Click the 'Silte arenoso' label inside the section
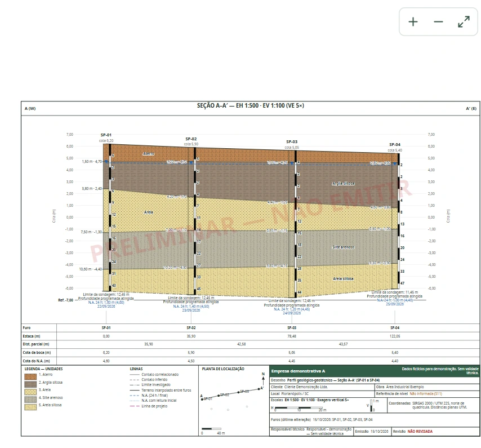This screenshot has width=481, height=448. 343,247
